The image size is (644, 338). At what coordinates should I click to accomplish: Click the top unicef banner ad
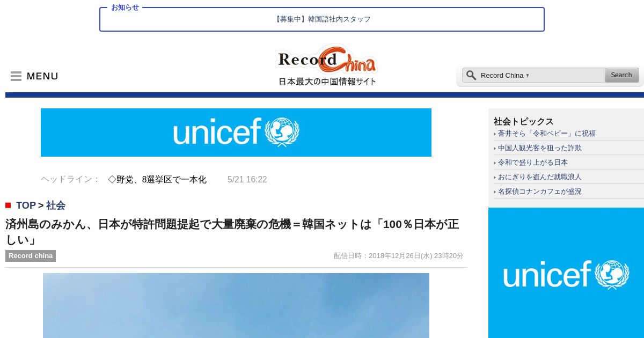point(236,133)
